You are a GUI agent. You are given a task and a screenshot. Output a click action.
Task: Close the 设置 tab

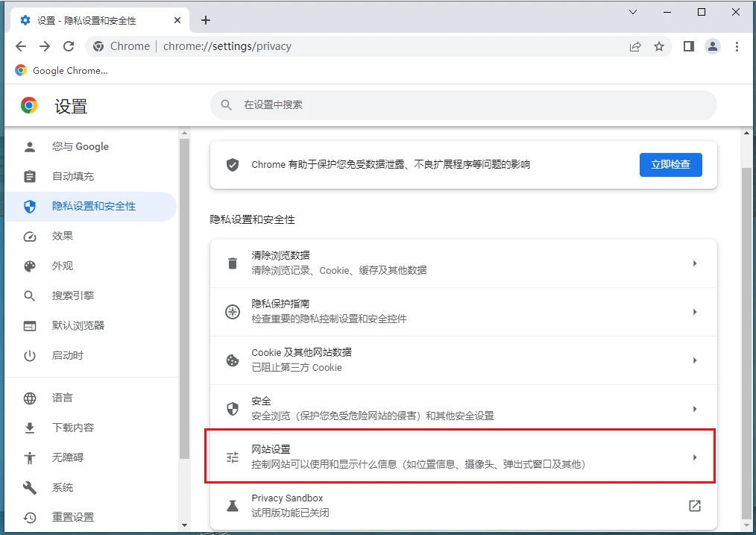177,20
